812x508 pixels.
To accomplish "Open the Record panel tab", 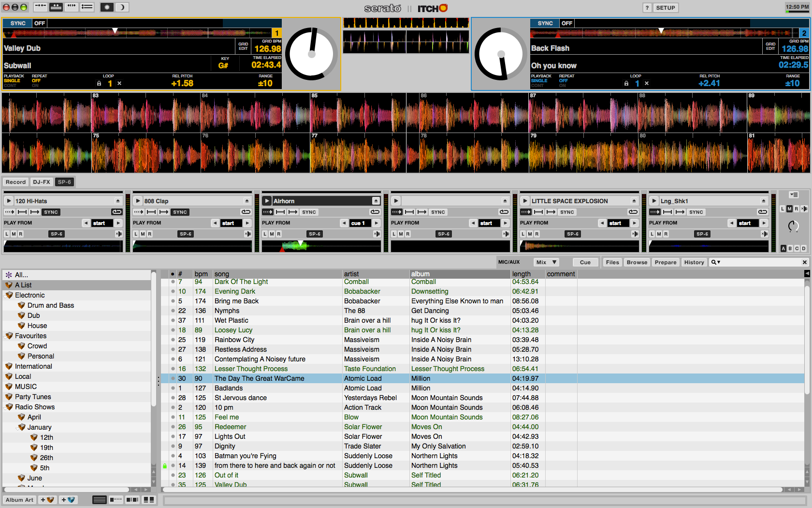I will pos(15,182).
